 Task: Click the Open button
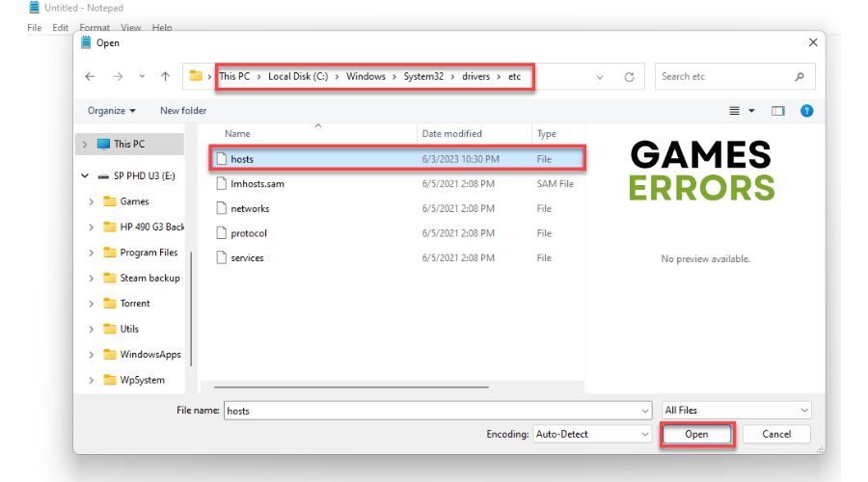pyautogui.click(x=696, y=435)
